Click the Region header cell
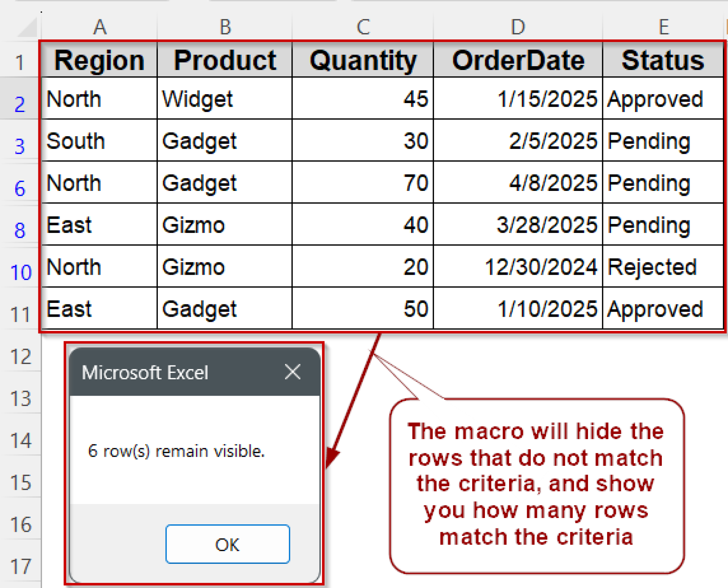The height and width of the screenshot is (588, 728). (x=100, y=60)
